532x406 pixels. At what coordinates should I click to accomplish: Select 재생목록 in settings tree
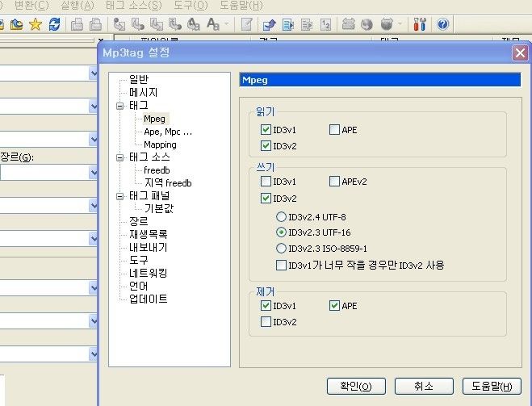[x=149, y=234]
